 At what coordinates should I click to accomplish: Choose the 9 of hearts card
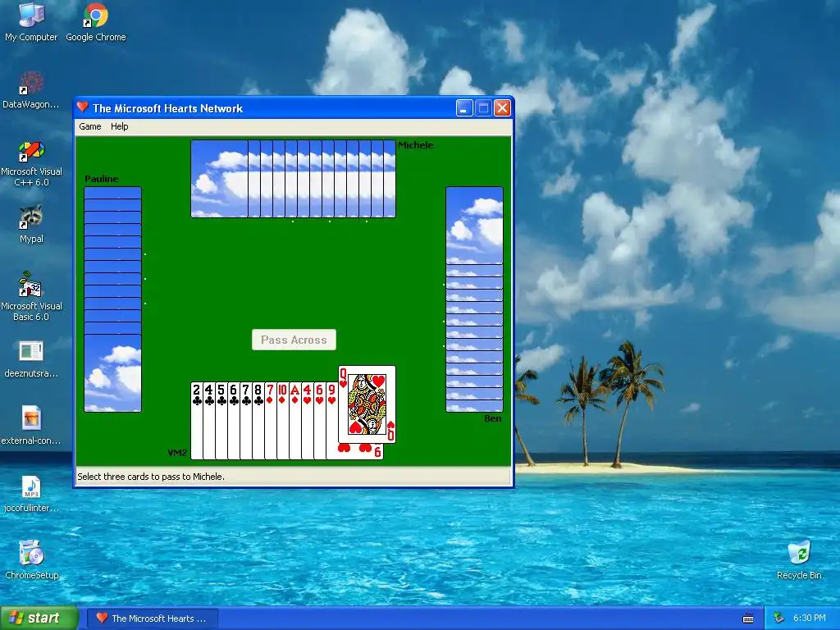[331, 421]
